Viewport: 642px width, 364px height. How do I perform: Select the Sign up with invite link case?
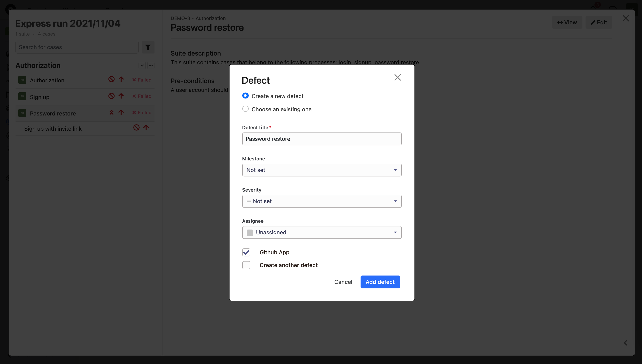(85, 128)
